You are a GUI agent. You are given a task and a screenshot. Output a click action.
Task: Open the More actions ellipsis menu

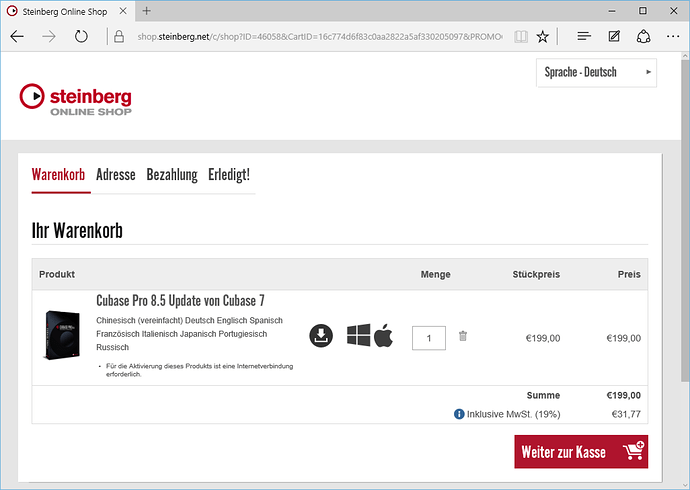673,37
